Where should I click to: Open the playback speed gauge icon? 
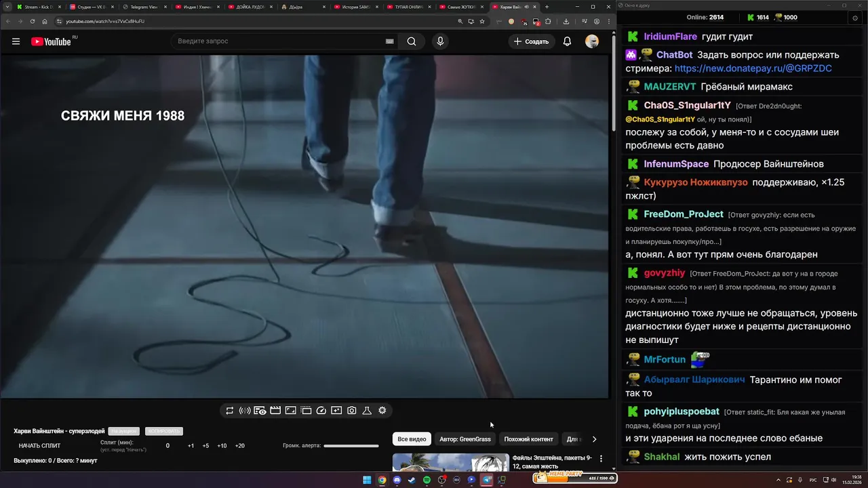pos(321,410)
